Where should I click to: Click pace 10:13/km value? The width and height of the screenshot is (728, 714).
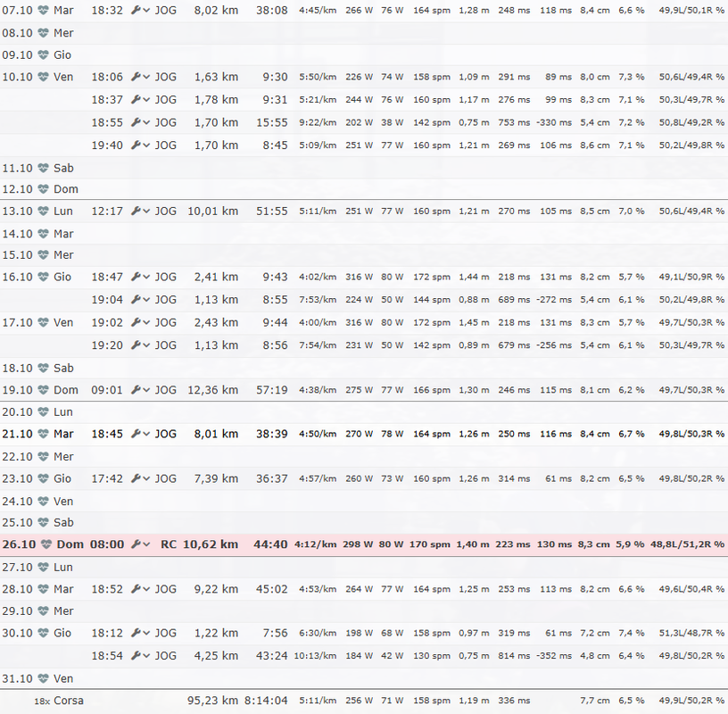[x=315, y=655]
